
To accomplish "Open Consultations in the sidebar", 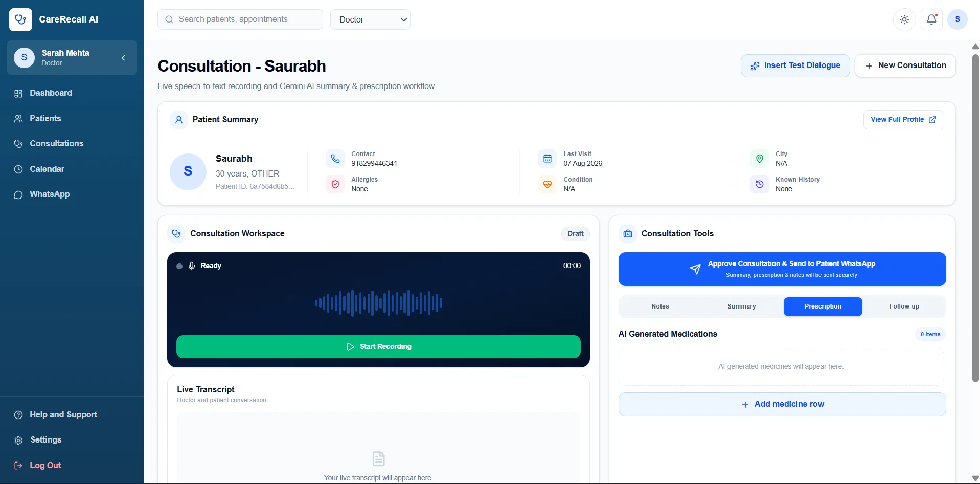I will coord(56,143).
